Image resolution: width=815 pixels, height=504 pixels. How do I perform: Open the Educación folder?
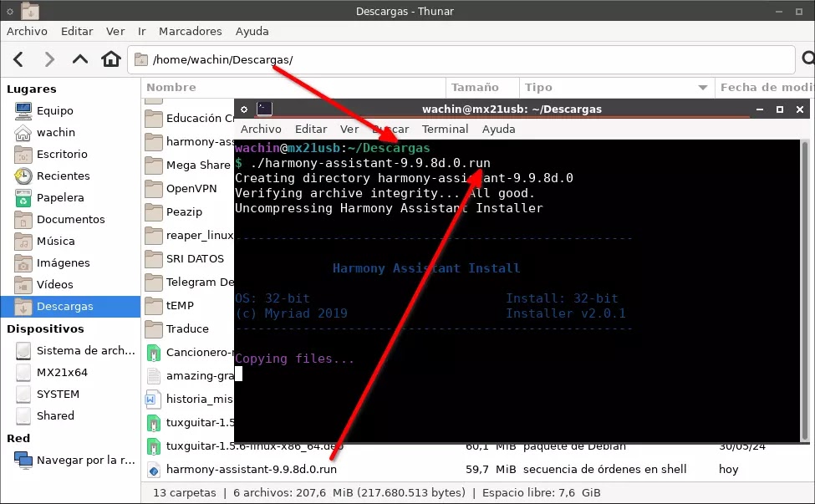[190, 119]
